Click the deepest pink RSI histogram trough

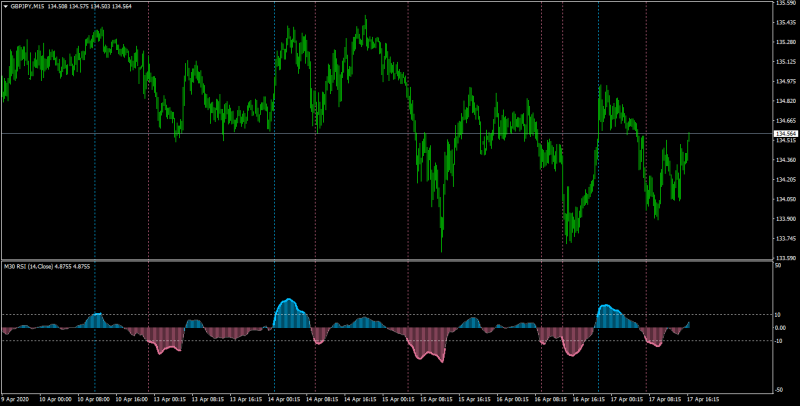click(442, 345)
